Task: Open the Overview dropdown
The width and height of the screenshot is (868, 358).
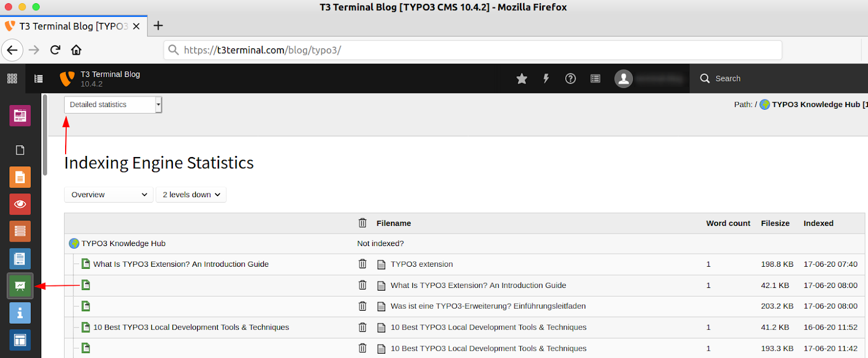Action: tap(109, 194)
